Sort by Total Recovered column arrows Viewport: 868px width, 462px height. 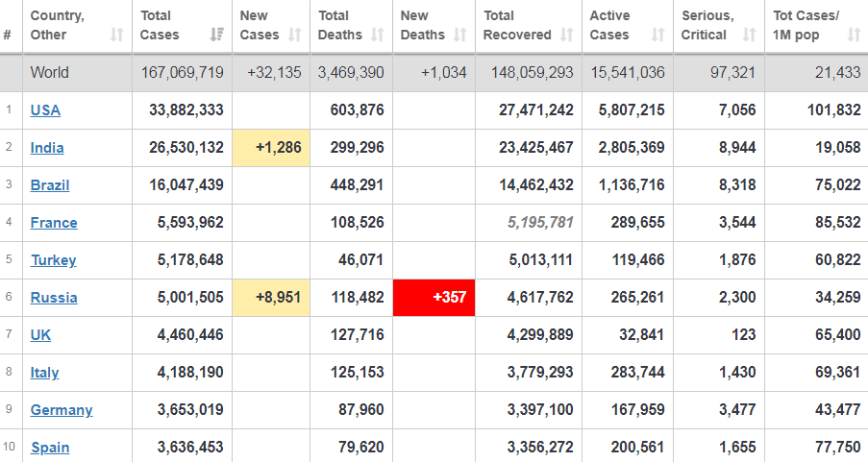pyautogui.click(x=566, y=35)
